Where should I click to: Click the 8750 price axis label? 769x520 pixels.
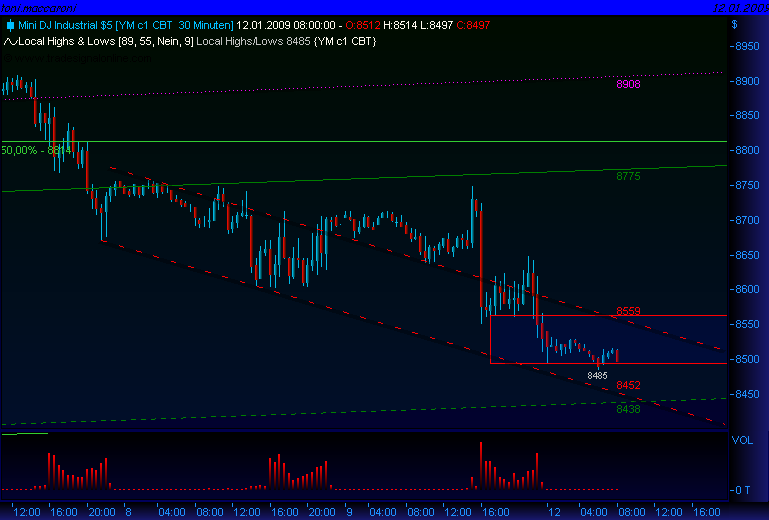(745, 185)
